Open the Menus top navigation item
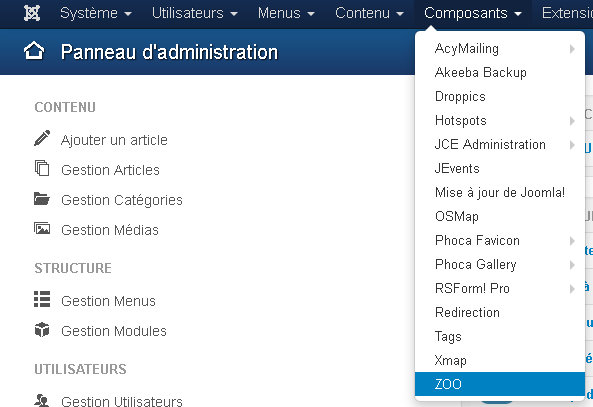Image resolution: width=593 pixels, height=407 pixels. click(x=286, y=13)
